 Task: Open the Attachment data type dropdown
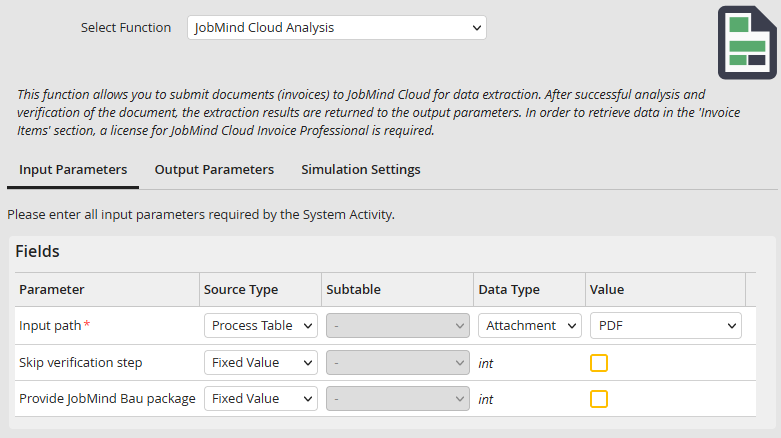[x=529, y=325]
